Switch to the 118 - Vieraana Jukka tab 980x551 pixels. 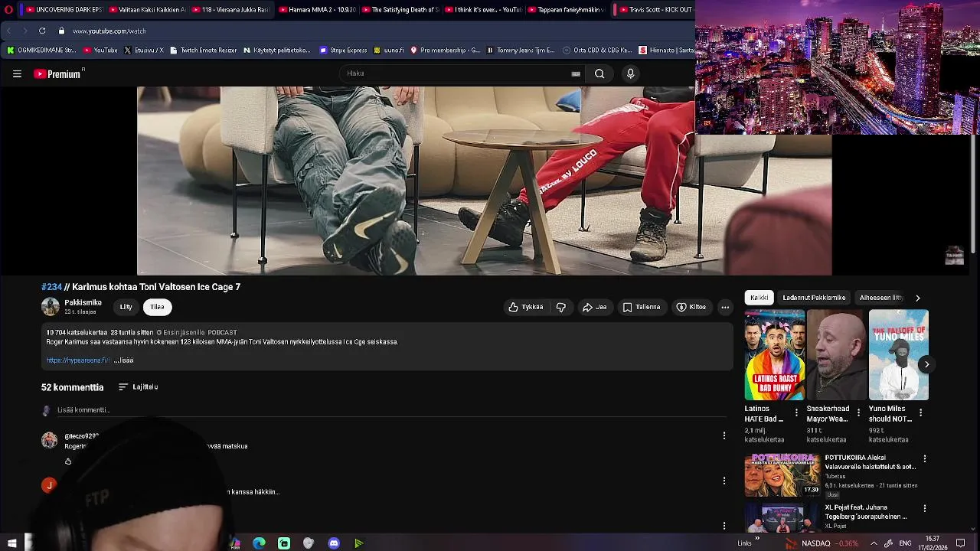click(x=230, y=9)
